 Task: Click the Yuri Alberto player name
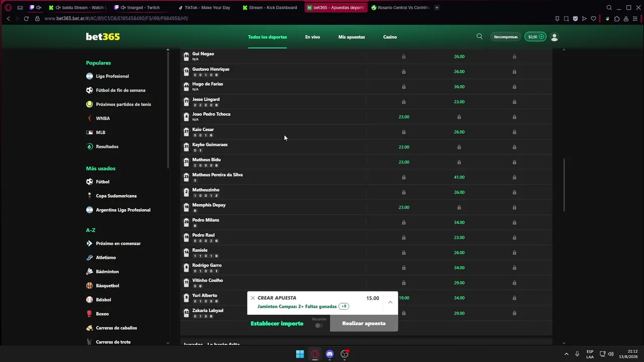(x=205, y=295)
